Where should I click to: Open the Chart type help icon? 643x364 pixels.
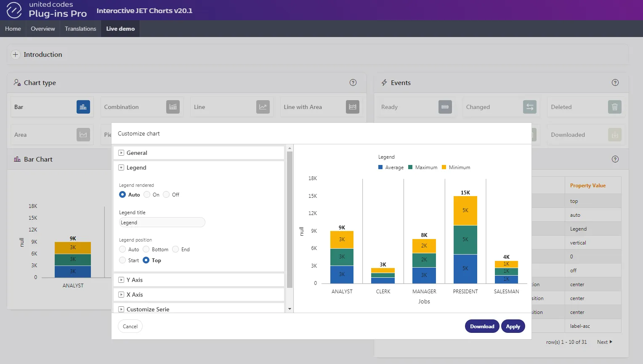coord(353,82)
